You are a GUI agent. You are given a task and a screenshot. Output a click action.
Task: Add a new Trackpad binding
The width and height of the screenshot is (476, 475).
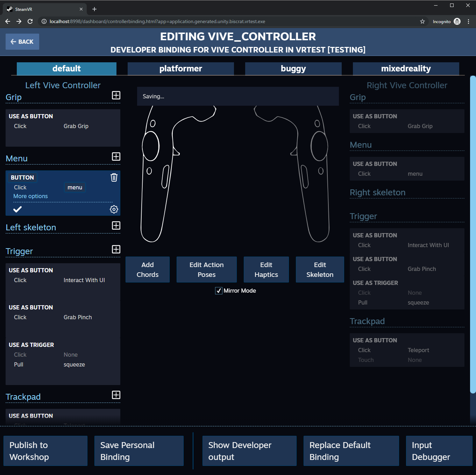[x=116, y=395]
